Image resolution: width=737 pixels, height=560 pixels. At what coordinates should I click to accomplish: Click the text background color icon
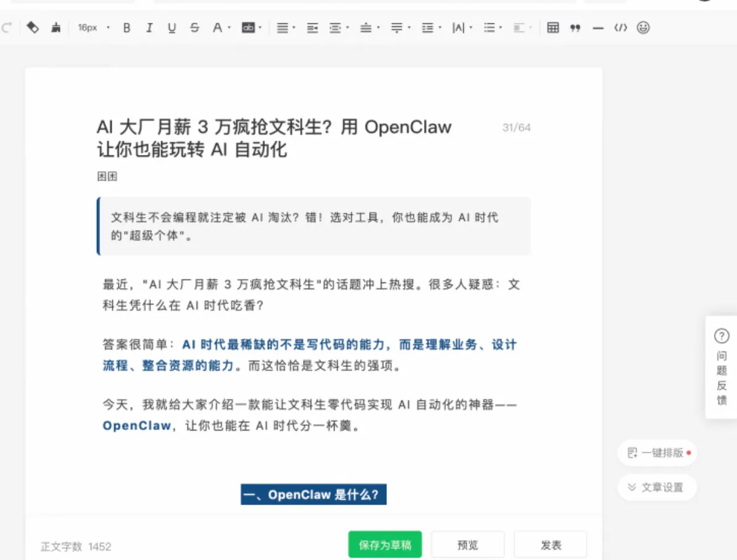click(248, 28)
